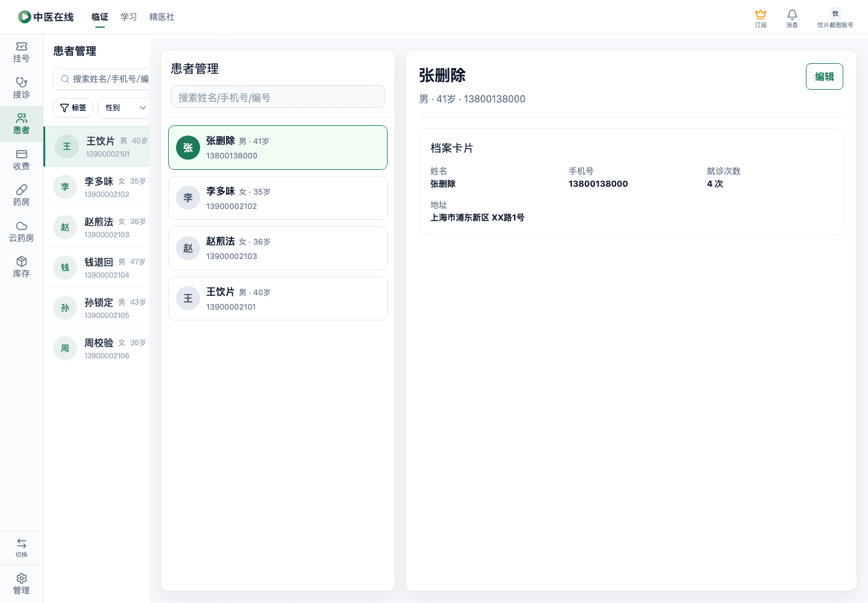The width and height of the screenshot is (868, 603).
Task: Open the 性别 gender dropdown
Action: pos(124,108)
